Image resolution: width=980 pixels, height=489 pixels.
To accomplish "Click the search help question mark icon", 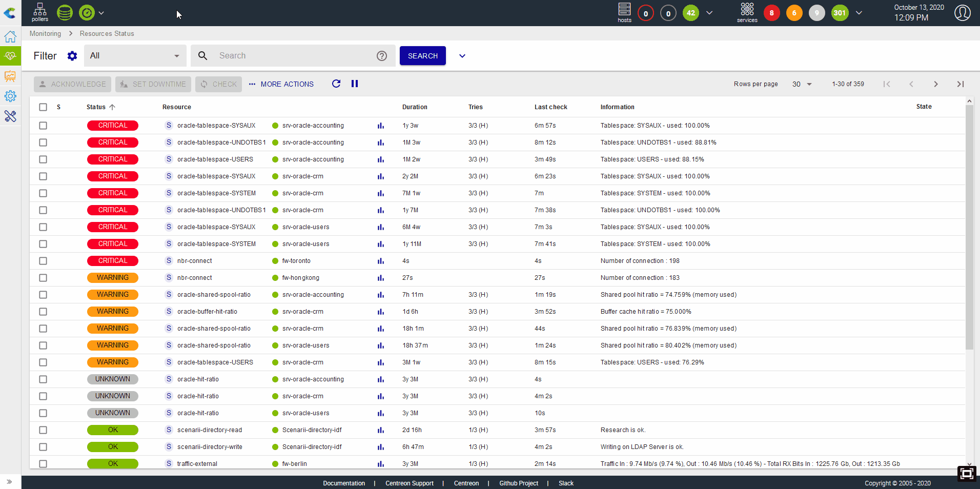I will click(x=382, y=56).
